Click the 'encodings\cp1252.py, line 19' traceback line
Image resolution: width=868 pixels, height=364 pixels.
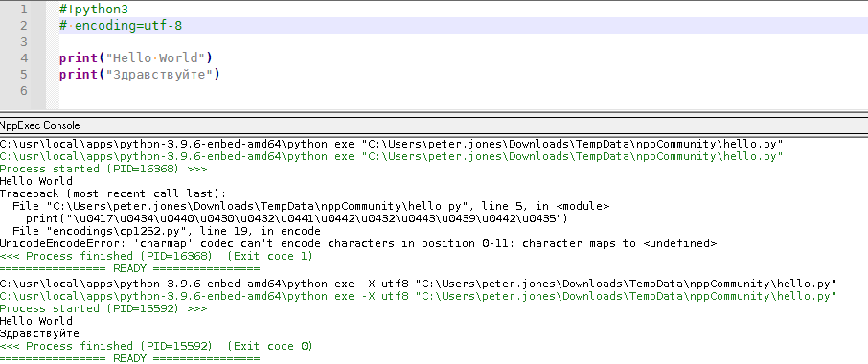(166, 231)
